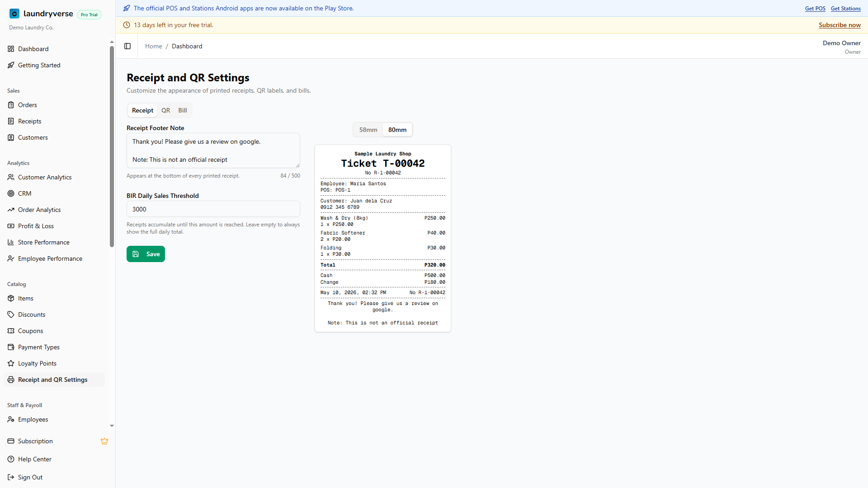868x488 pixels.
Task: Click the Help Center question icon
Action: tap(11, 459)
